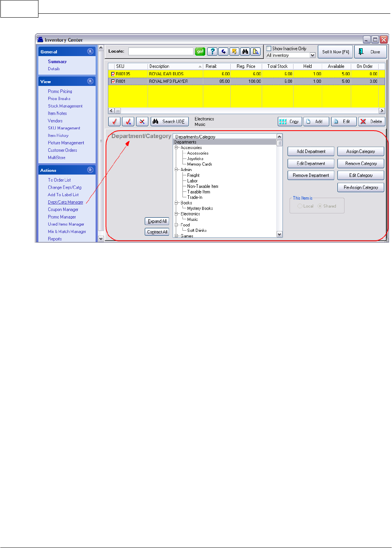Screen dimensions: 392x548
Task: Click the left sidebar scroll down arrow
Action: pos(101,239)
